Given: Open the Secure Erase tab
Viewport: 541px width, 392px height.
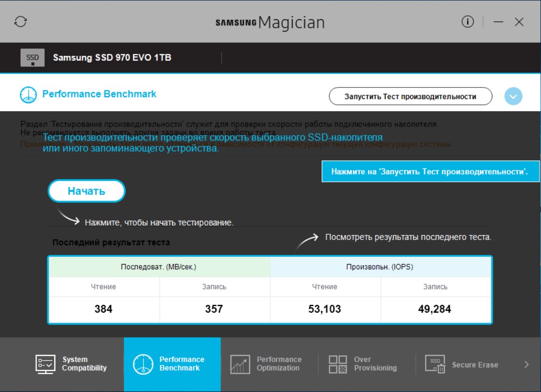Looking at the screenshot, I should coord(465,364).
